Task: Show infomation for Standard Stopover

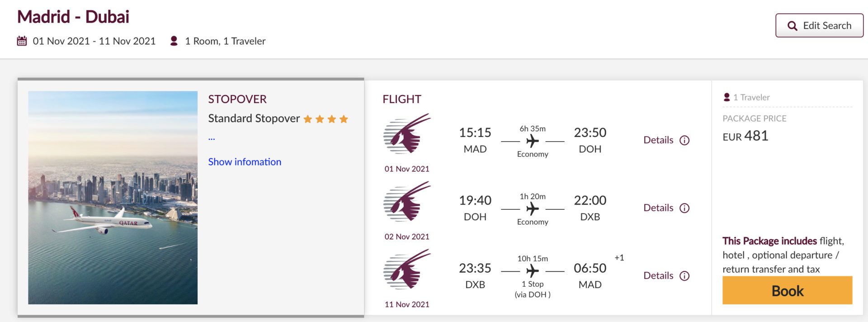Action: (x=245, y=162)
